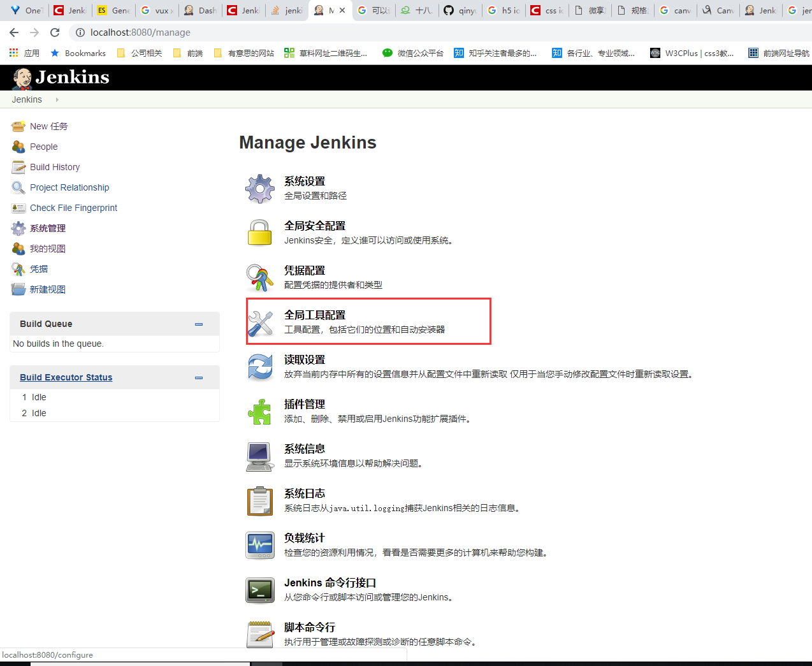Click the 凭据配置 keys icon
The image size is (812, 666).
tap(260, 278)
